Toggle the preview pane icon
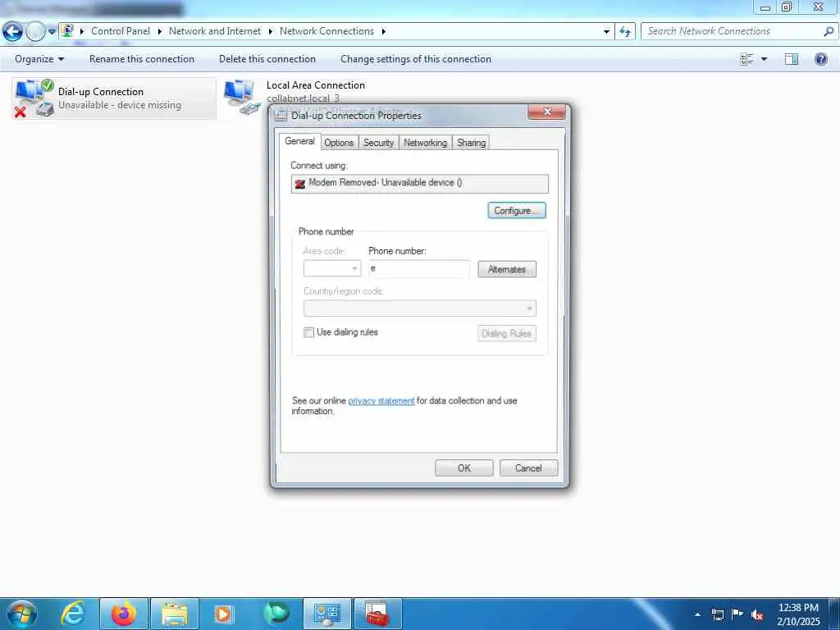 tap(792, 59)
